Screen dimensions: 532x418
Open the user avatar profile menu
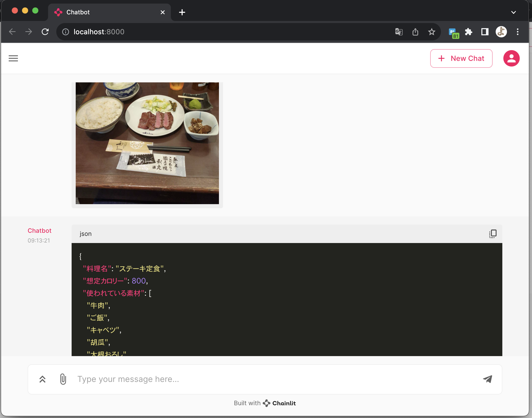click(x=511, y=58)
